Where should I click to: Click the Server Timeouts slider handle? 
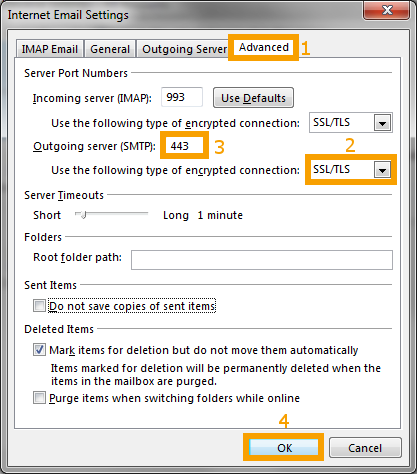83,215
